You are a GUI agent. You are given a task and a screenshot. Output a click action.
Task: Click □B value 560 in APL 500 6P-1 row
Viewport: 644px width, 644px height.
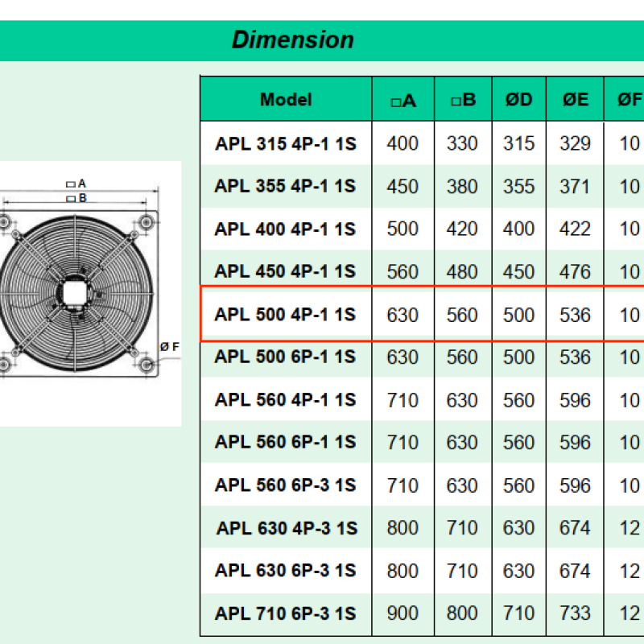(462, 357)
